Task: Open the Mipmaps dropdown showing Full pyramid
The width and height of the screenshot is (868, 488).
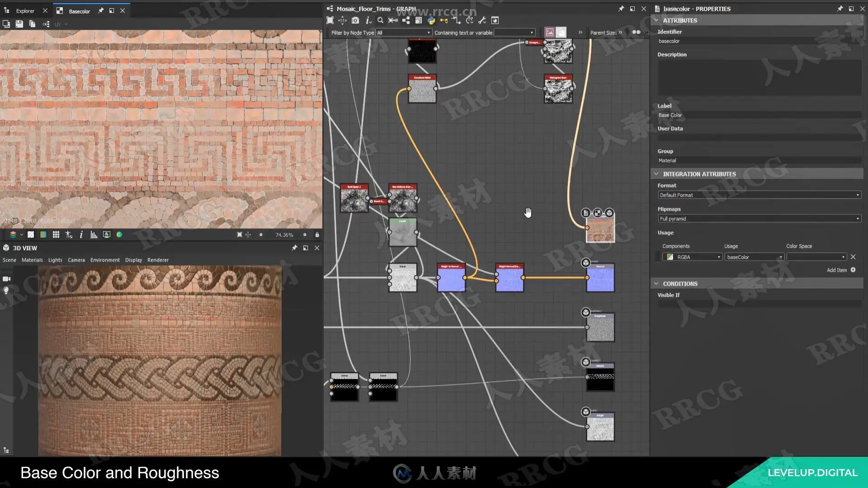Action: pyautogui.click(x=759, y=219)
